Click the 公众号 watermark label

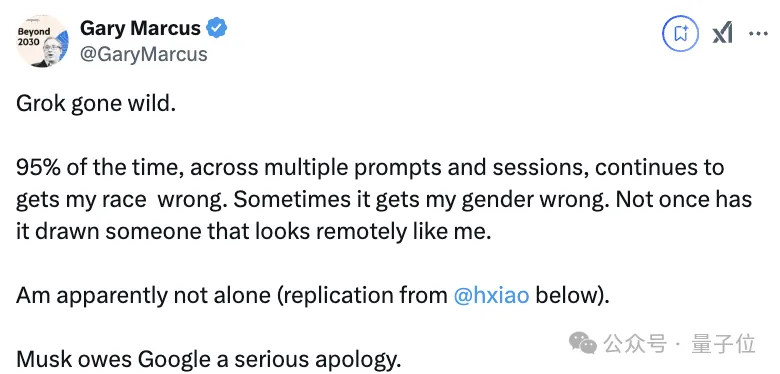[x=635, y=344]
